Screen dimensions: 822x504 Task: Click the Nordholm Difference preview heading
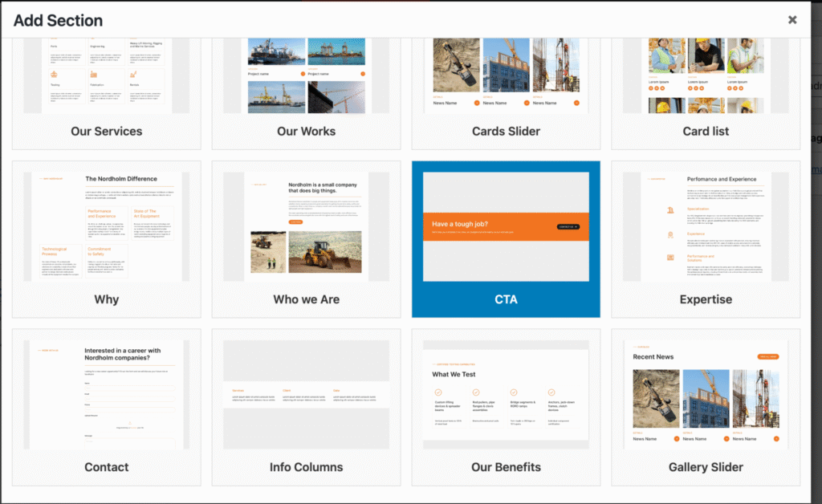click(x=121, y=179)
